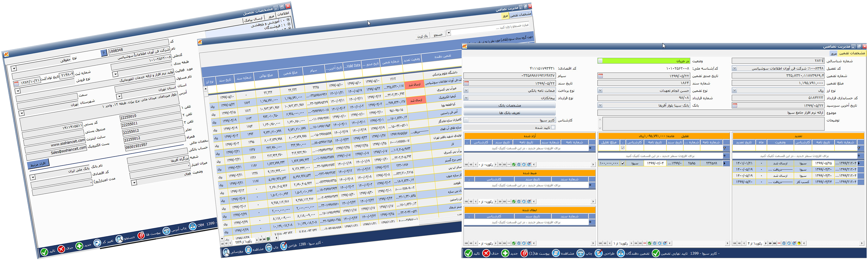Click افراد مرتبط button in customer window
The image size is (868, 260).
point(38,164)
